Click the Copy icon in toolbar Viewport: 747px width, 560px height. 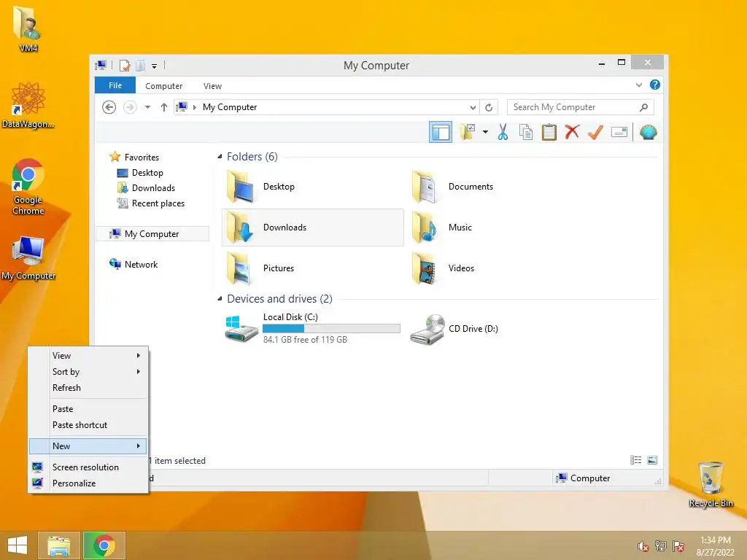click(x=526, y=132)
